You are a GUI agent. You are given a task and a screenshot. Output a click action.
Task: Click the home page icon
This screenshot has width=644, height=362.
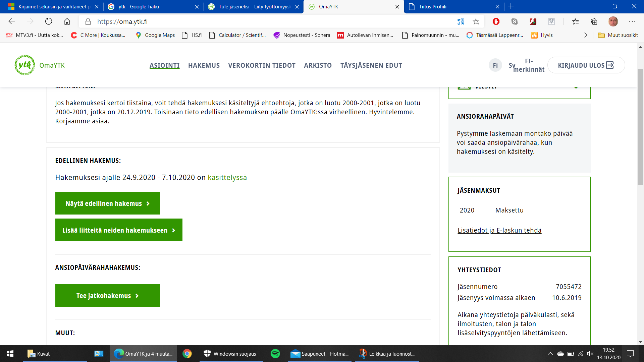point(67,21)
